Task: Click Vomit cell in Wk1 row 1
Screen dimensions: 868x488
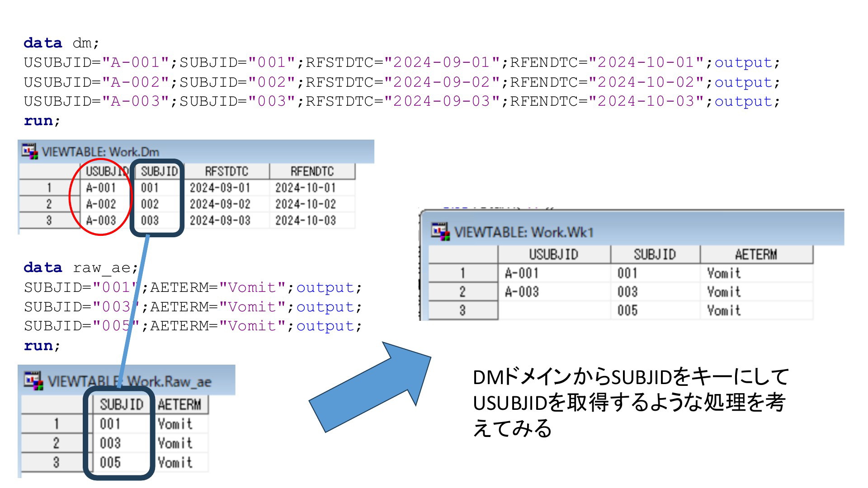Action: tap(756, 273)
